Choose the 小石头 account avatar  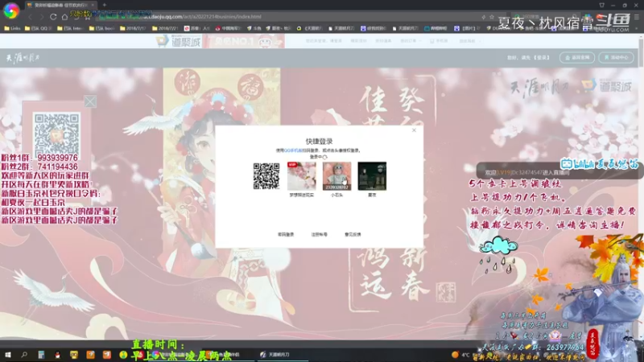[336, 175]
